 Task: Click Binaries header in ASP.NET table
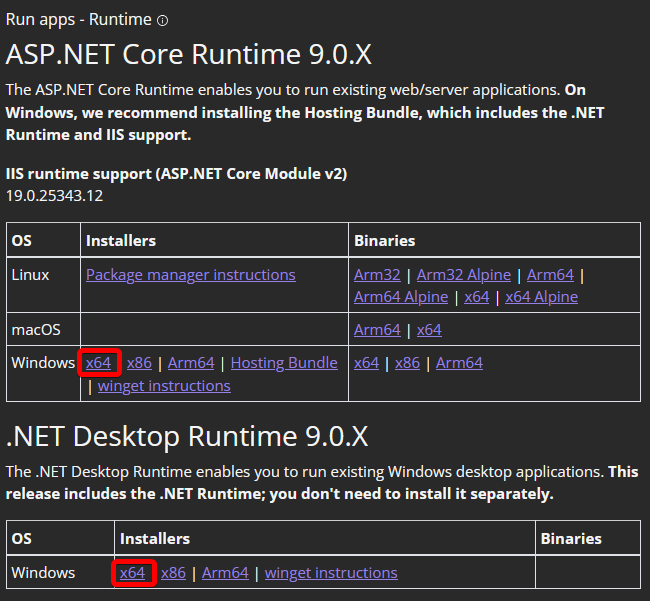385,241
